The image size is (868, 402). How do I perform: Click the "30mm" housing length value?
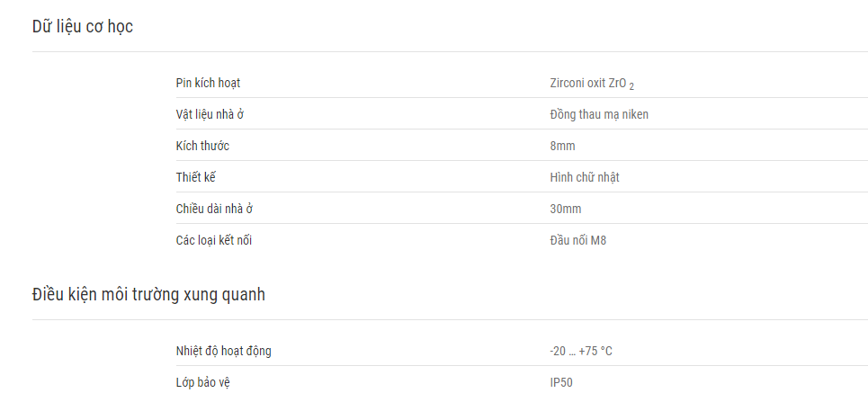pos(566,210)
